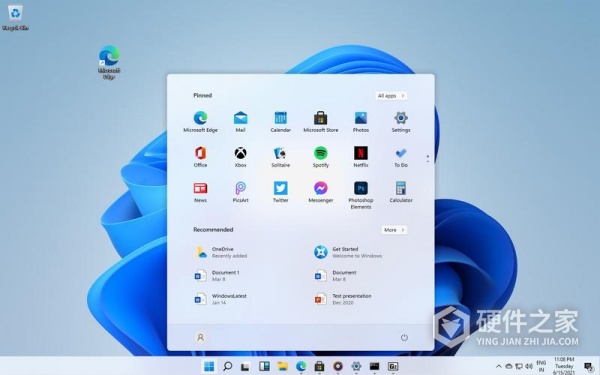Open the power options menu

point(404,337)
